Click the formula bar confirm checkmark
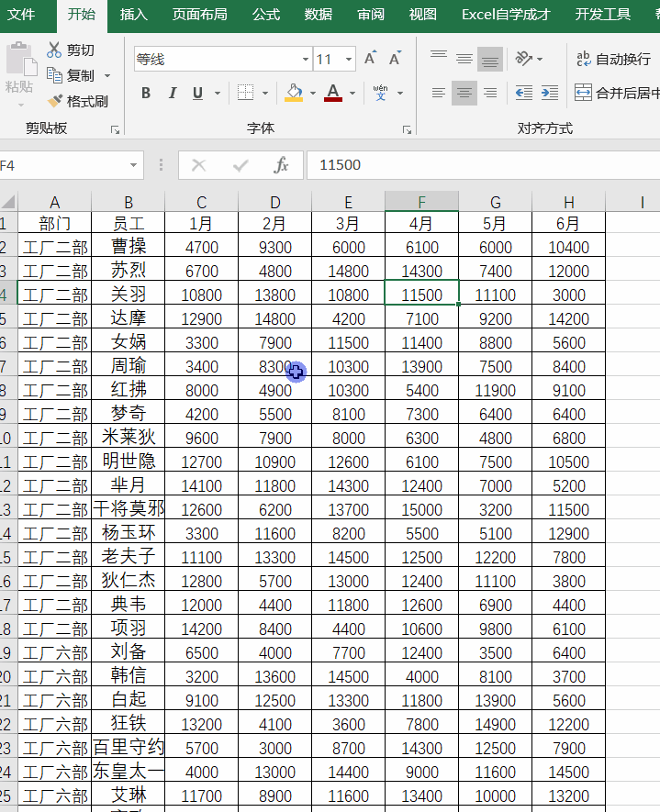The image size is (660, 812). coord(241,165)
